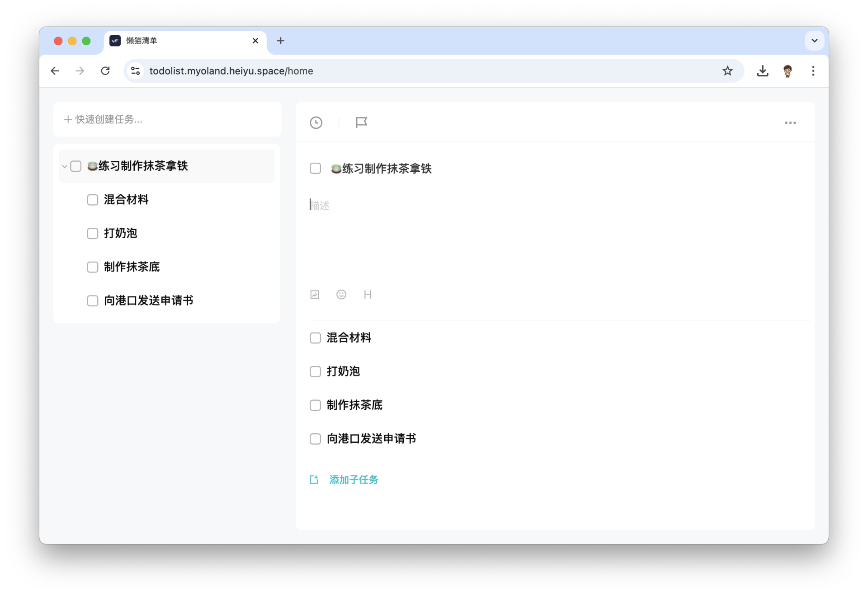Bookmark page with the star icon
This screenshot has width=868, height=596.
[x=727, y=71]
